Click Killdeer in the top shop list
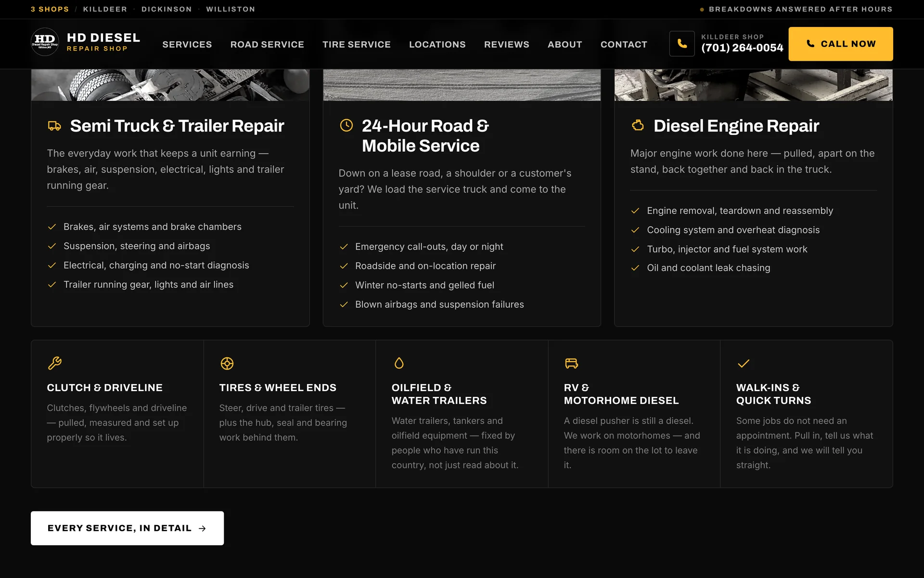This screenshot has height=578, width=924. (x=105, y=9)
